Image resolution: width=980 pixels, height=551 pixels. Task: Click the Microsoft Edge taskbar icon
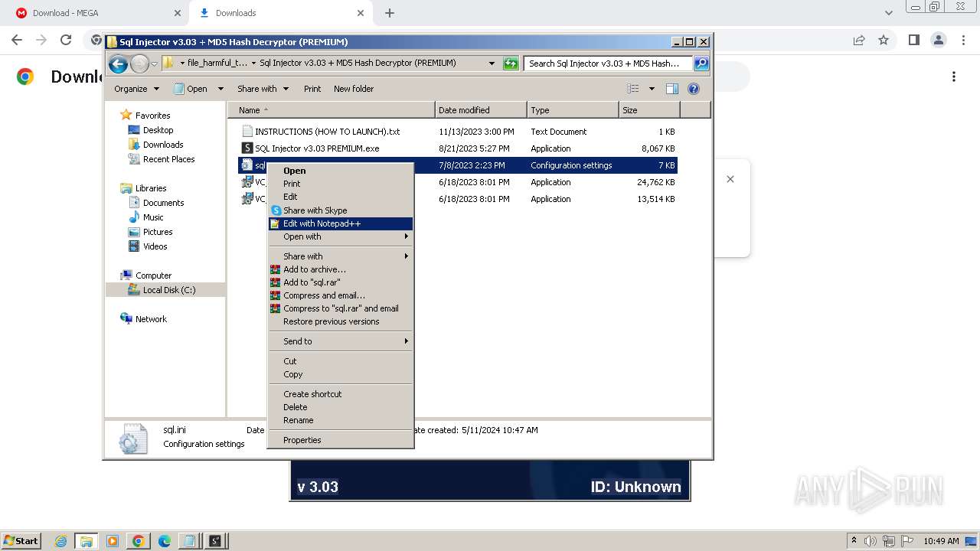[x=164, y=541]
